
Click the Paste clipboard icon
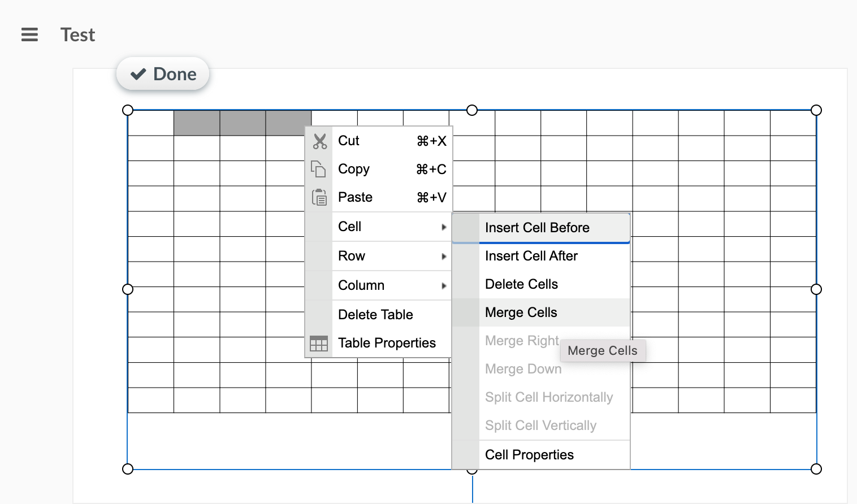point(319,197)
